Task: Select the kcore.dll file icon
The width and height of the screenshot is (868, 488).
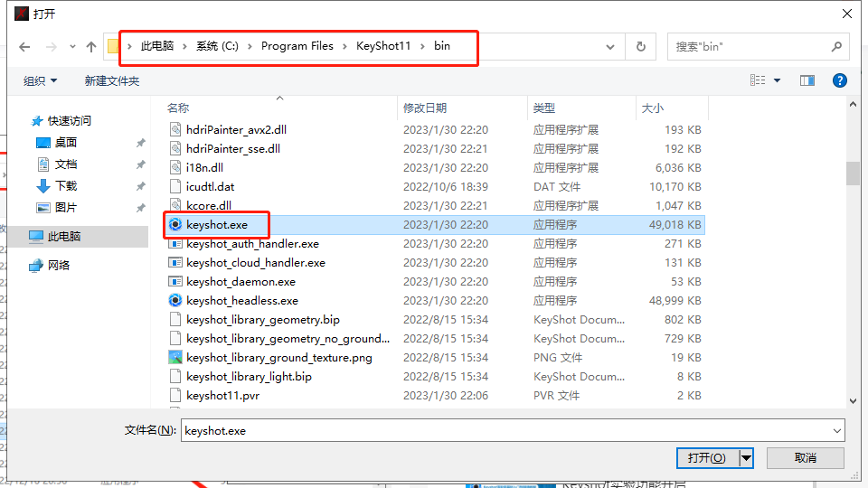Action: coord(175,205)
